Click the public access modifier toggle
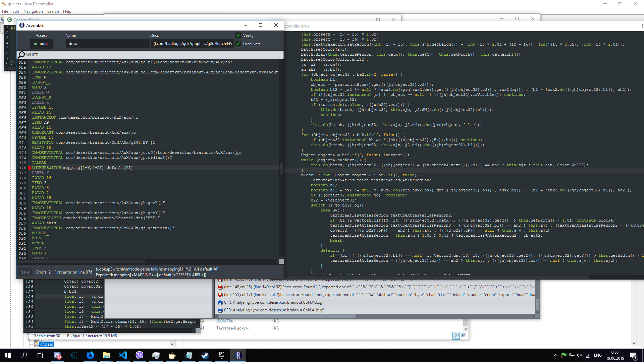Image resolution: width=644 pixels, height=362 pixels. click(42, 44)
